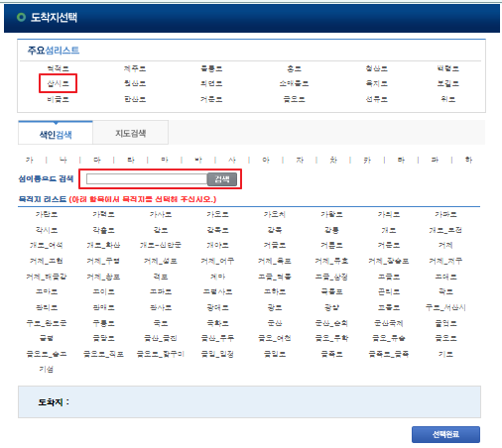
Task: Choose 삽시도 from the main island list
Action: pos(58,83)
